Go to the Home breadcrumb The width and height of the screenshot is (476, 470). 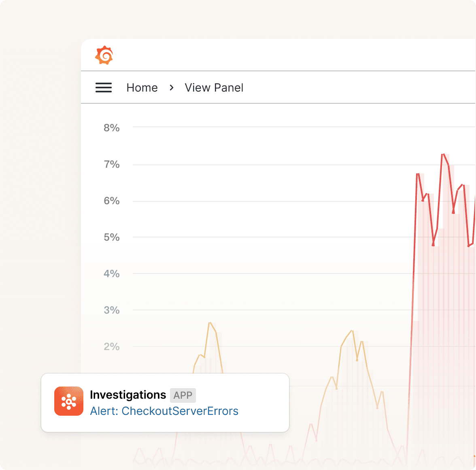click(142, 88)
